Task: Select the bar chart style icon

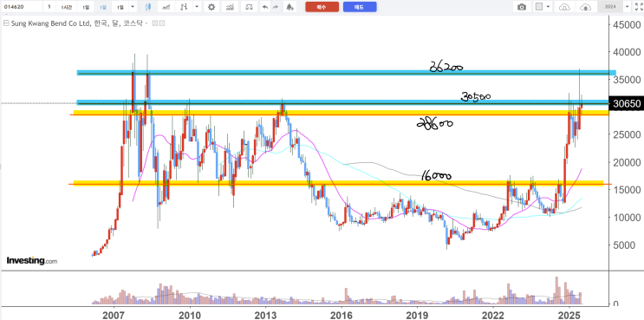Action: (185, 7)
